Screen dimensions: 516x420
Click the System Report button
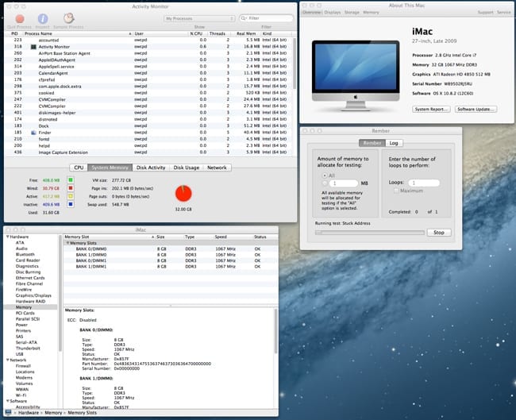tap(432, 109)
